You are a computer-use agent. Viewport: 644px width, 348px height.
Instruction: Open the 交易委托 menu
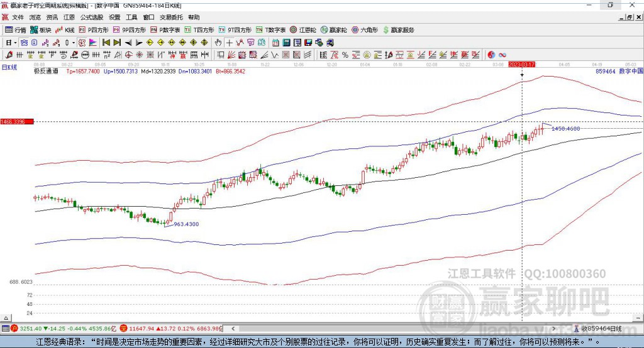[171, 17]
